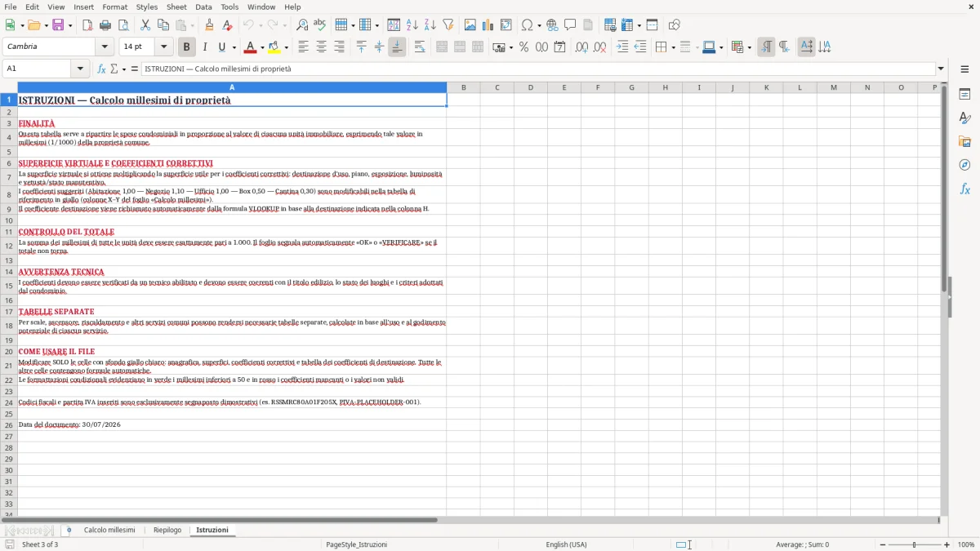
Task: Click the Cut scissors icon
Action: [x=145, y=25]
